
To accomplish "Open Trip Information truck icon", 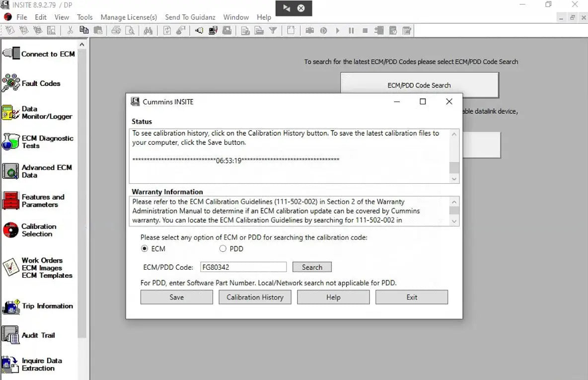I will point(11,306).
